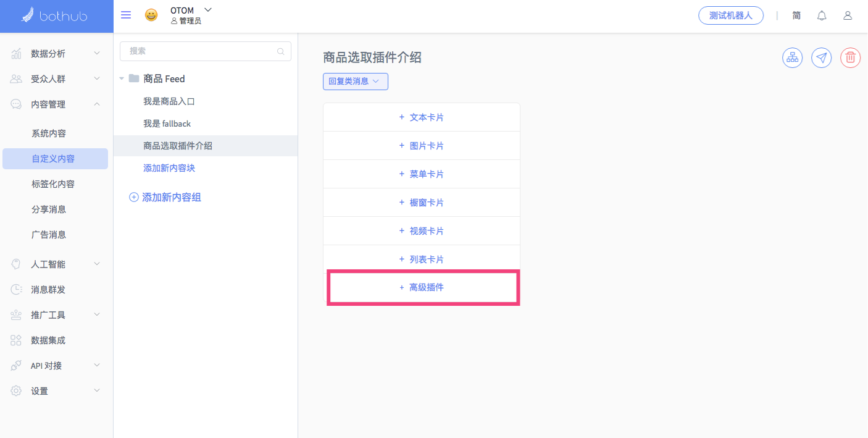The image size is (868, 438).
Task: Click the 人工智能 head icon
Action: tap(17, 264)
